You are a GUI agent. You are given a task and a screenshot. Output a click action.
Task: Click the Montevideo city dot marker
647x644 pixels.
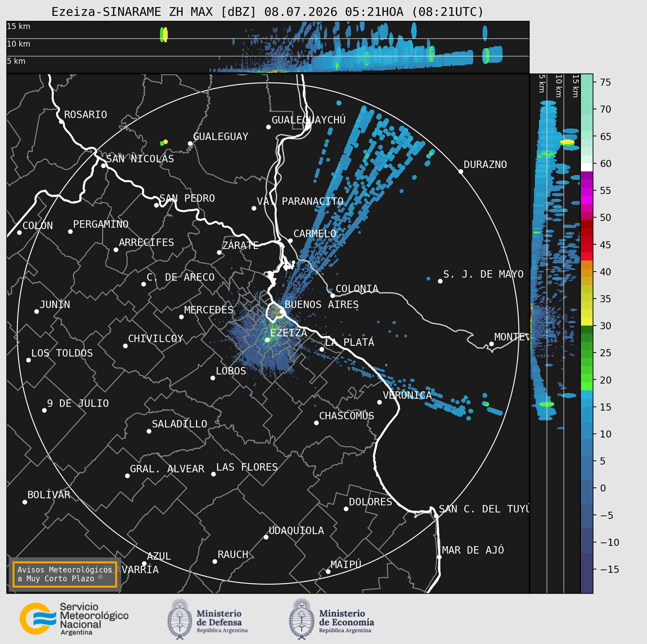[x=491, y=344]
